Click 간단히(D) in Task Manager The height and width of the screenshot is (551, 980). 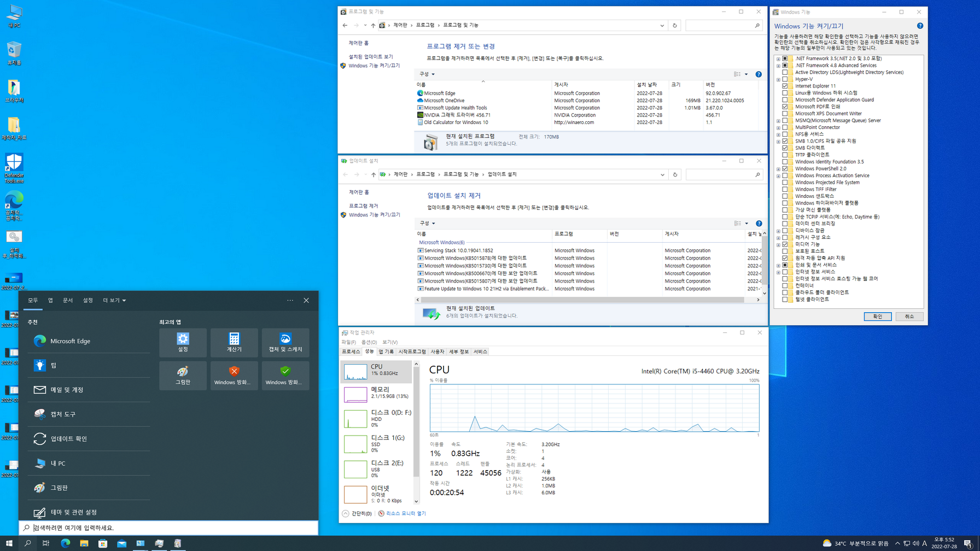[357, 514]
